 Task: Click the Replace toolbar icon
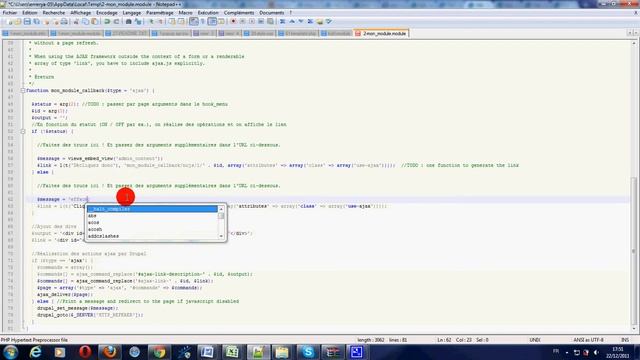(x=138, y=21)
